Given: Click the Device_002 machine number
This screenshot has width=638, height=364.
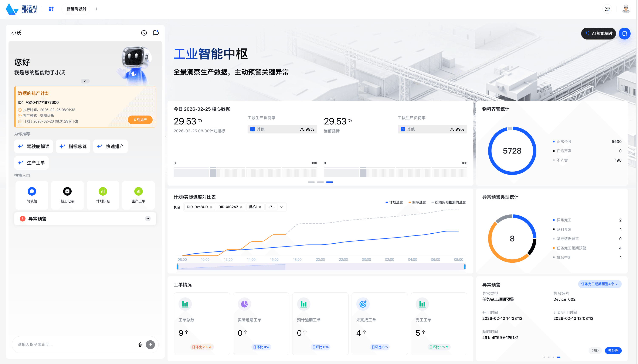Looking at the screenshot, I should click(x=564, y=299).
